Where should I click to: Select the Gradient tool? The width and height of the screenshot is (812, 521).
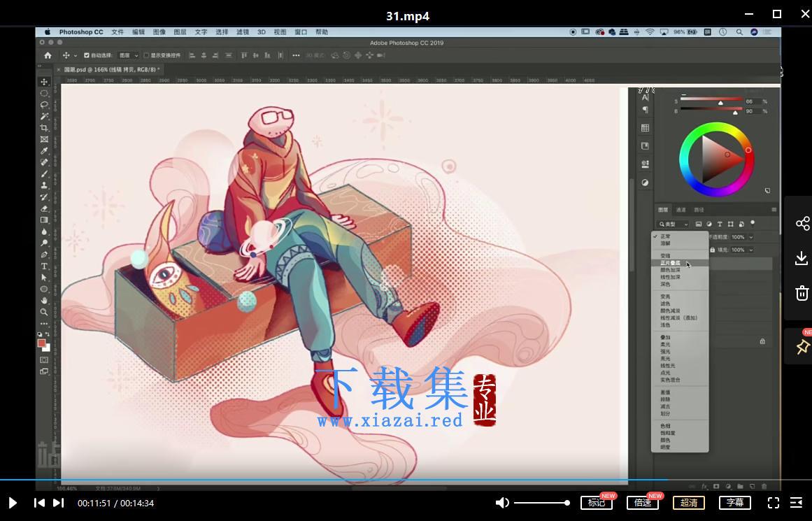(x=44, y=220)
